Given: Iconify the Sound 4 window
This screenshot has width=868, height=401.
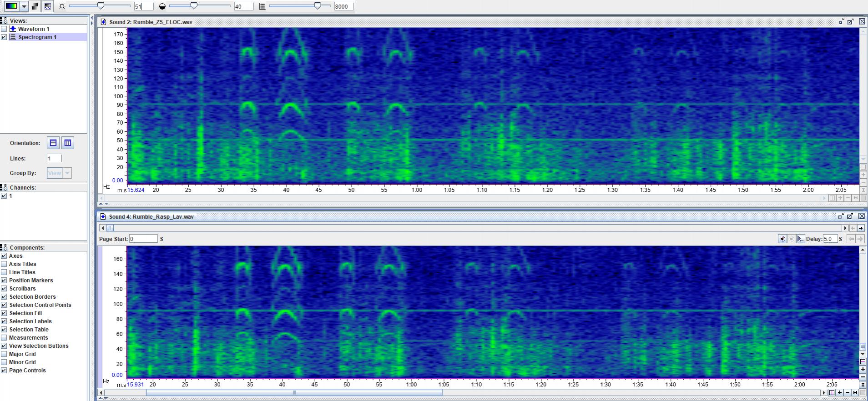Looking at the screenshot, I should pyautogui.click(x=841, y=216).
